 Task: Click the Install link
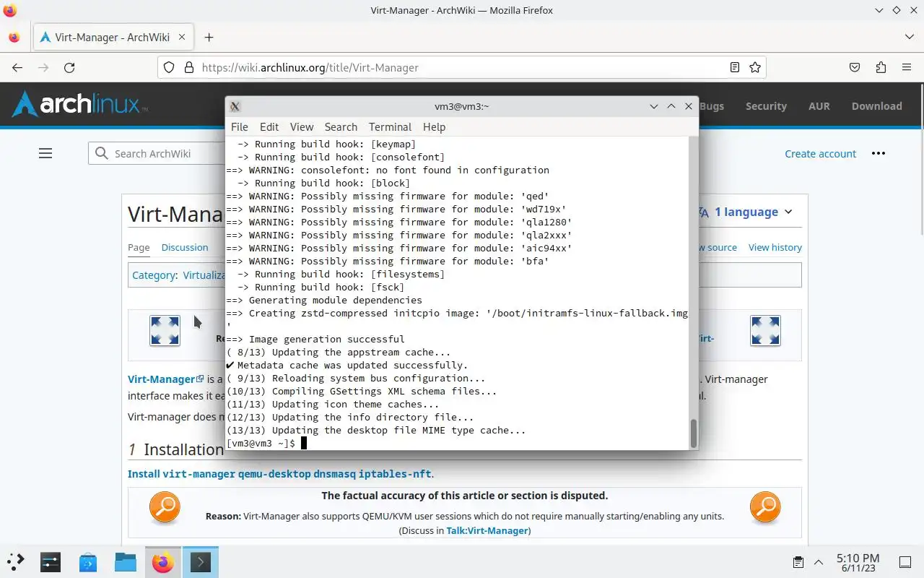click(x=144, y=474)
